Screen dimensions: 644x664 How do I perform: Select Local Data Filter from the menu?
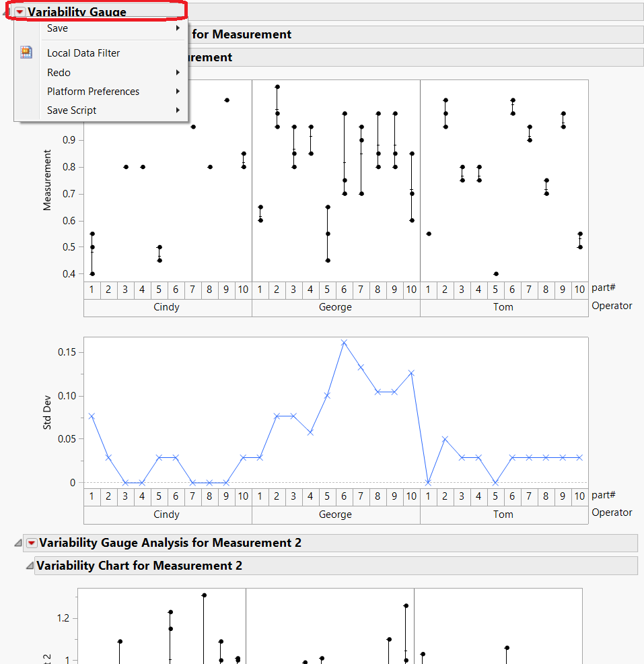tap(82, 53)
